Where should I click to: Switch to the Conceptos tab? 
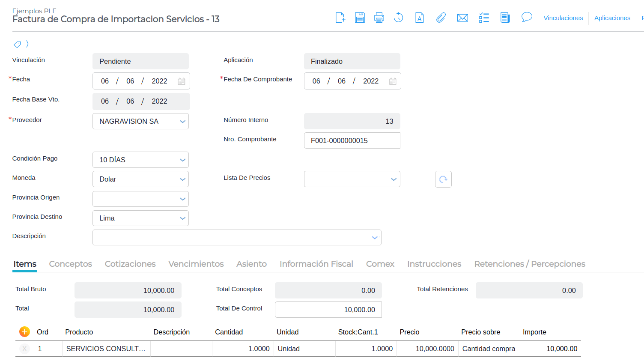click(71, 264)
